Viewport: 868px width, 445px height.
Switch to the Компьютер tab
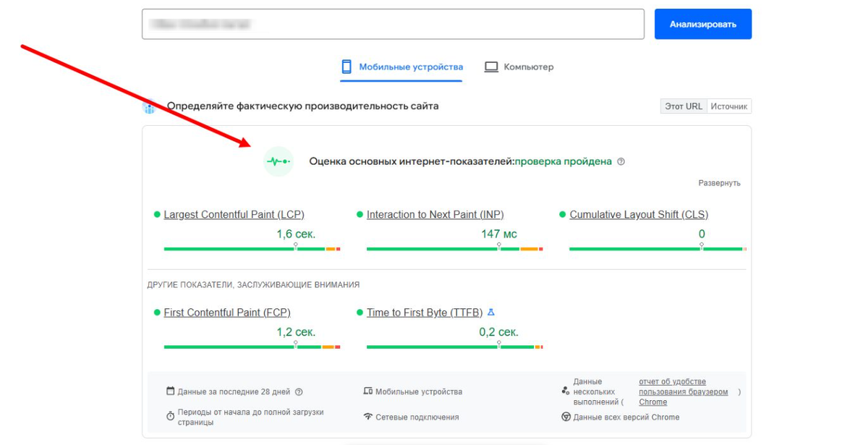click(x=519, y=66)
